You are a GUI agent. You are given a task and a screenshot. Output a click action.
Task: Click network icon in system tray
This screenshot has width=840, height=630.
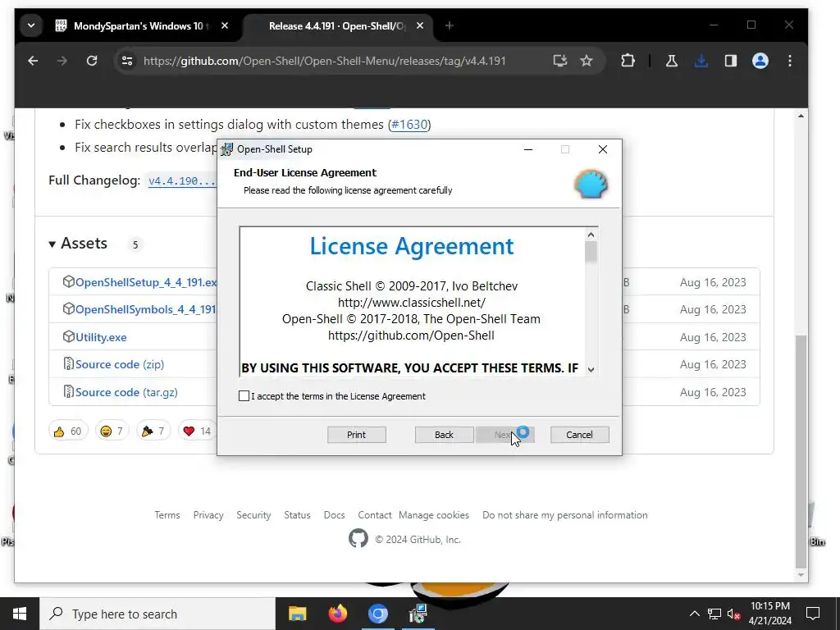tap(714, 614)
